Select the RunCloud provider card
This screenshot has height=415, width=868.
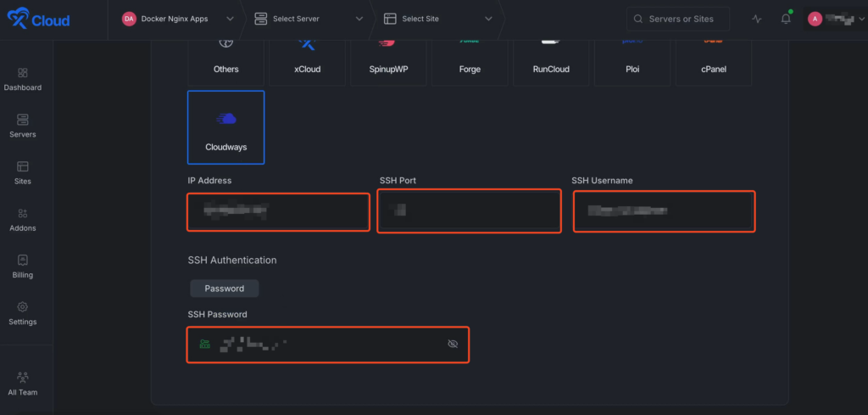pyautogui.click(x=551, y=61)
